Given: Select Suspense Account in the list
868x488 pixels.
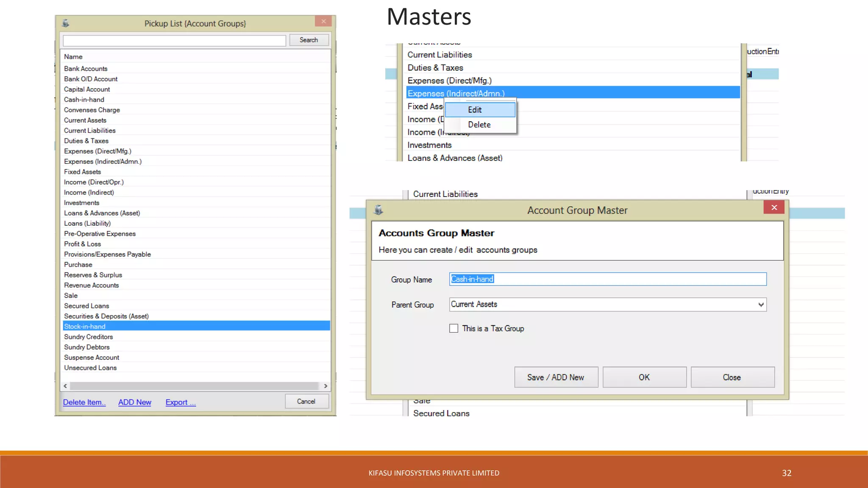Looking at the screenshot, I should 196,358.
